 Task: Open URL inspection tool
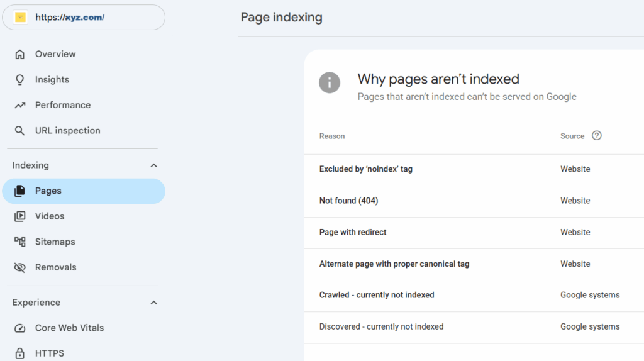(x=68, y=131)
